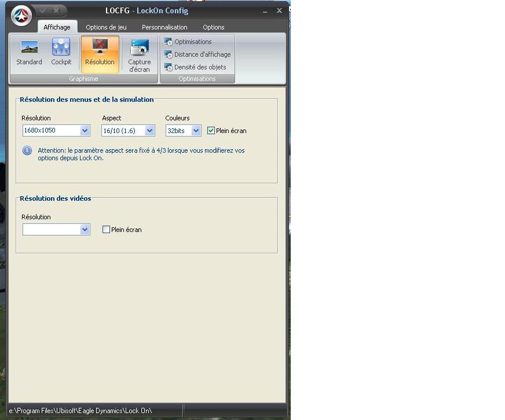Open the Optimisations item
505x420 pixels.
point(188,42)
